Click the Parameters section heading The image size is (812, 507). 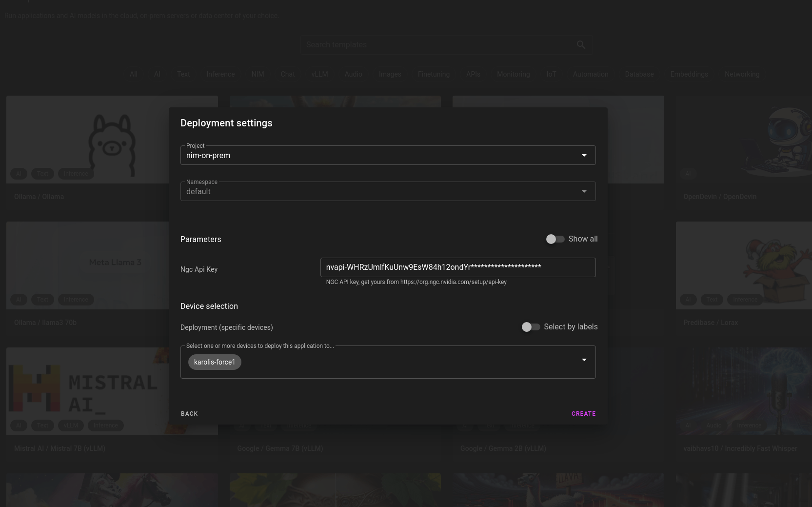tap(201, 239)
